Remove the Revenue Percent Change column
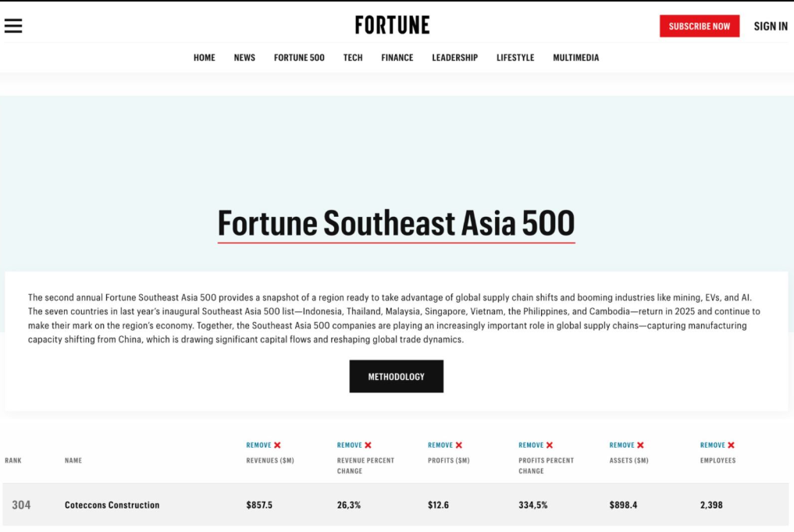Image resolution: width=794 pixels, height=532 pixels. (x=354, y=445)
